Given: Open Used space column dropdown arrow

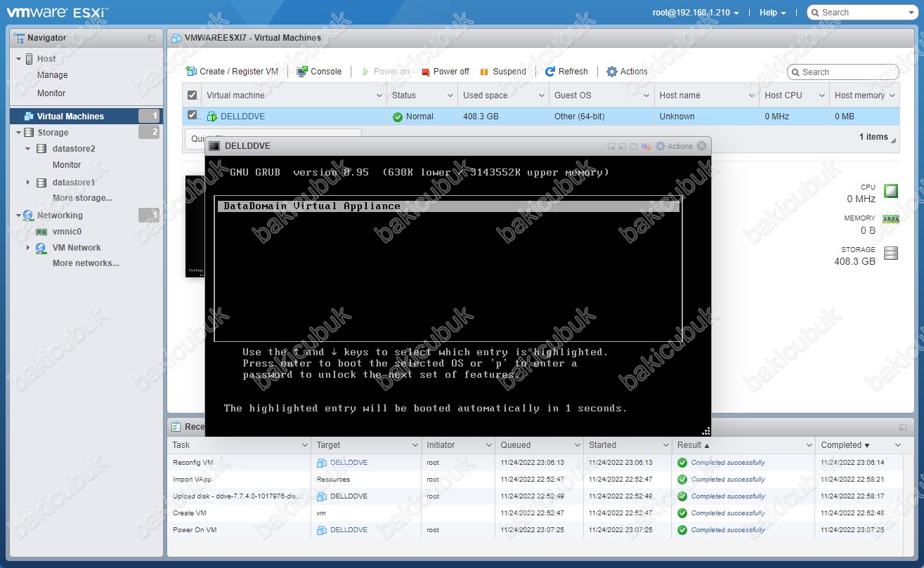Looking at the screenshot, I should pyautogui.click(x=542, y=95).
